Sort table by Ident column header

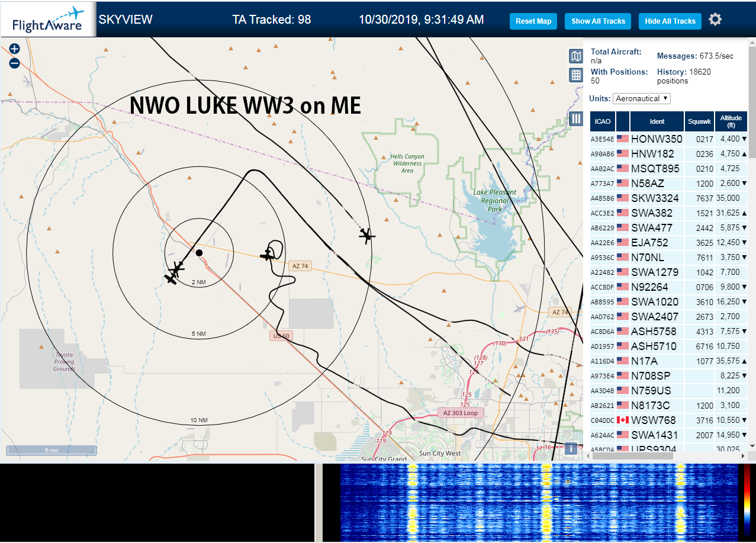657,121
